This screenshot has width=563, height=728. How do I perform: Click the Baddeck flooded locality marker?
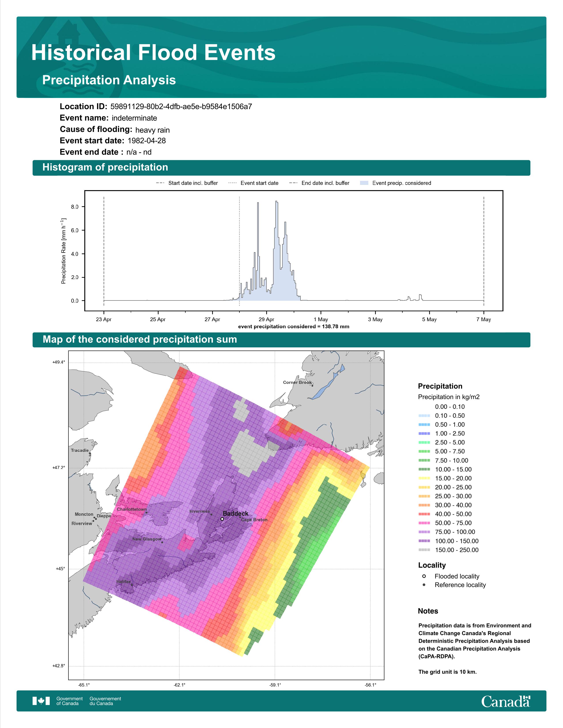tap(222, 519)
